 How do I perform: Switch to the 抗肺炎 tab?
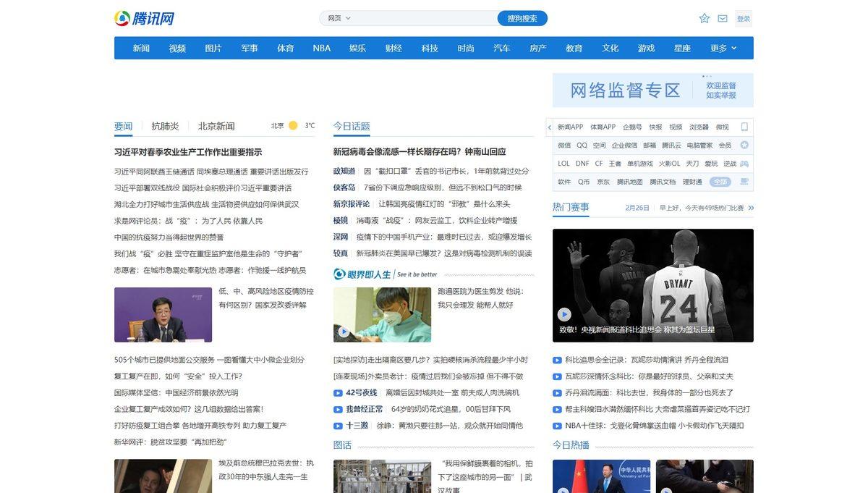(165, 126)
